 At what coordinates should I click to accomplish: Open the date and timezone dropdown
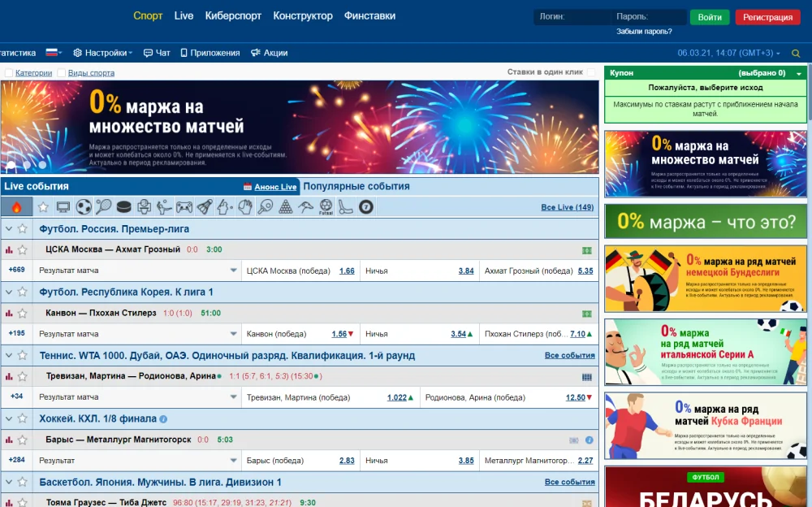728,53
